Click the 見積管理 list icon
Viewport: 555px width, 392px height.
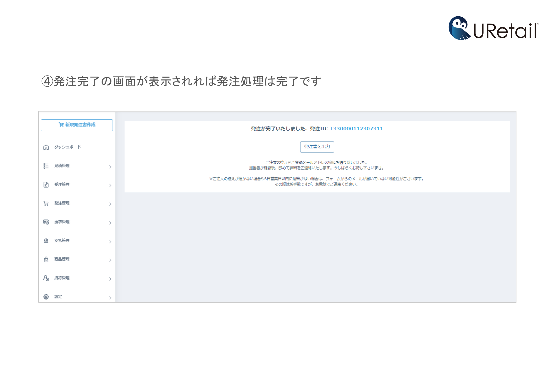pos(46,166)
